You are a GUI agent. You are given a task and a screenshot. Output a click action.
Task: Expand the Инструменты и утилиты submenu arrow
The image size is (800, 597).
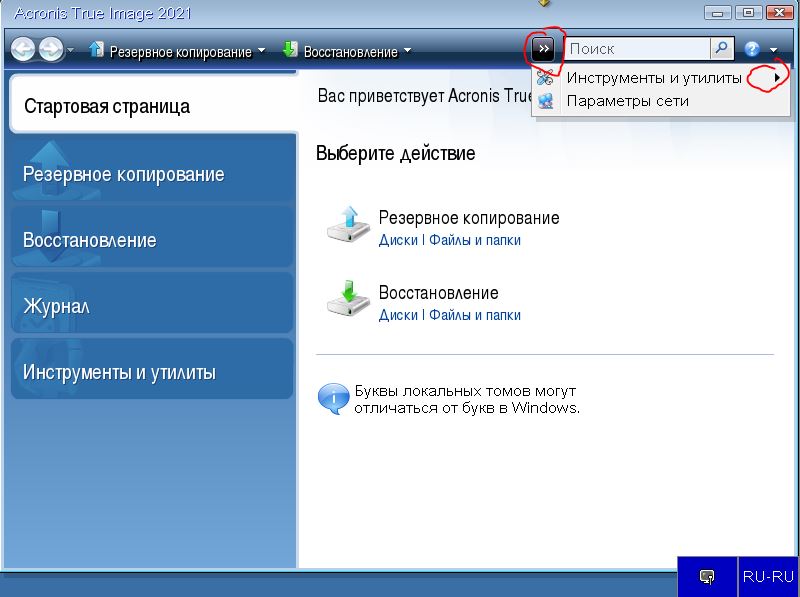tap(777, 78)
